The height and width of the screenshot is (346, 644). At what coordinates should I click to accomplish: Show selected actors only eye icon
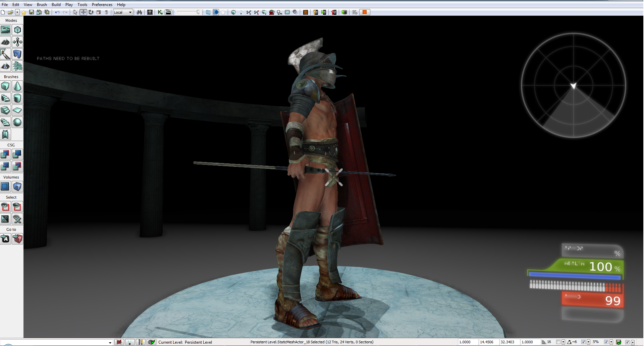(x=5, y=207)
